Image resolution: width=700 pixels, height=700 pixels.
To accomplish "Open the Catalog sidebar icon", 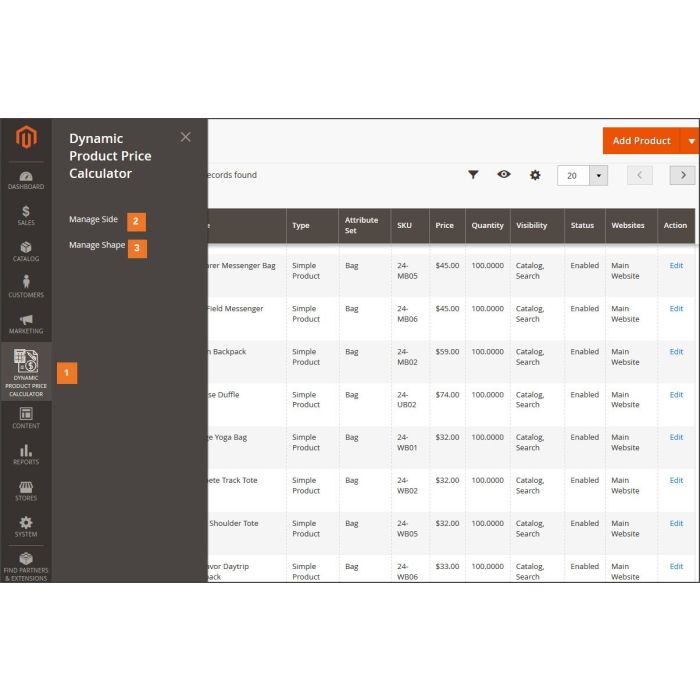I will pyautogui.click(x=26, y=251).
